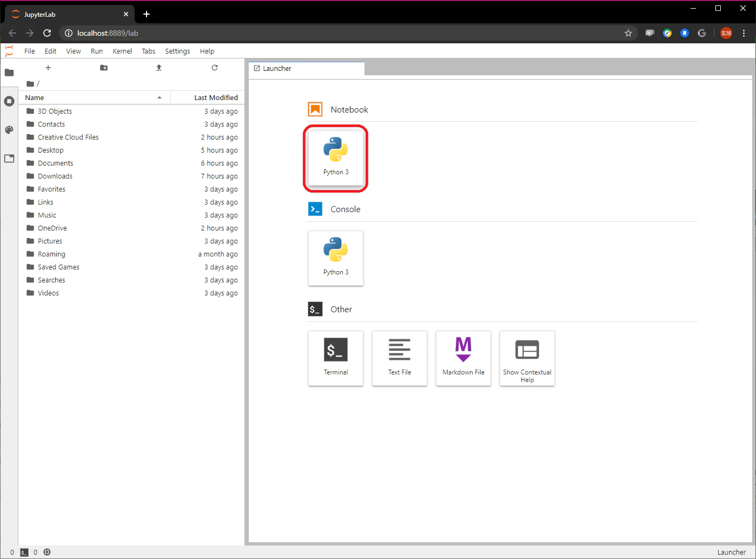Screen dimensions: 756x559
Task: Reload the browser page
Action: (47, 33)
